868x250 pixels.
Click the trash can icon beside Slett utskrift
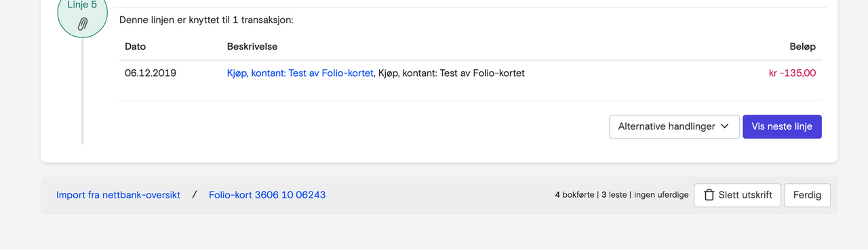tap(709, 195)
